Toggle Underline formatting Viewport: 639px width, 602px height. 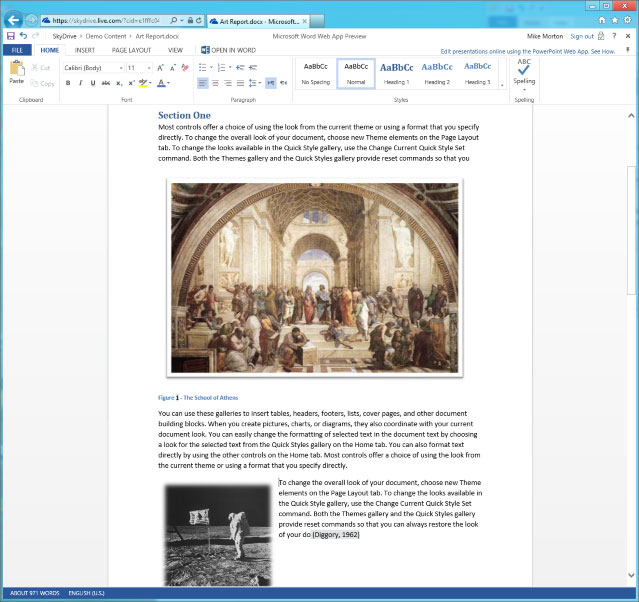pyautogui.click(x=93, y=83)
